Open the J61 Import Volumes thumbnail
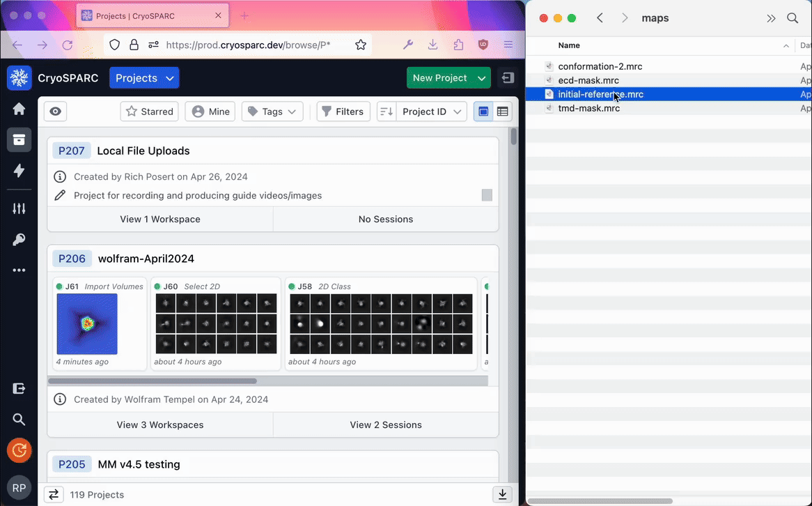Image resolution: width=812 pixels, height=506 pixels. (x=87, y=324)
